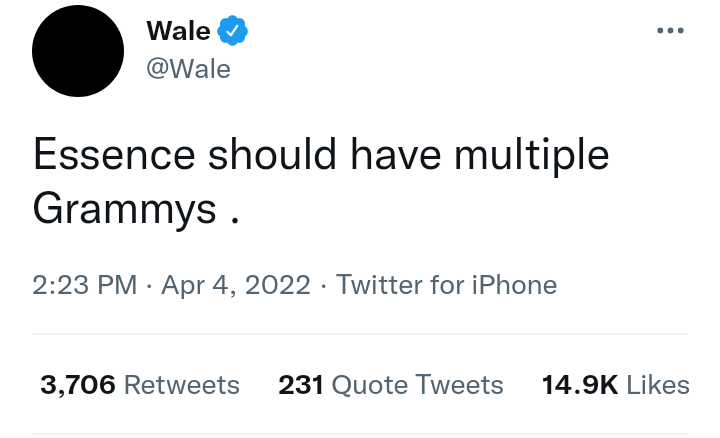Screen dimensions: 720x438
Task: Open the three-dot more options menu
Action: [669, 31]
